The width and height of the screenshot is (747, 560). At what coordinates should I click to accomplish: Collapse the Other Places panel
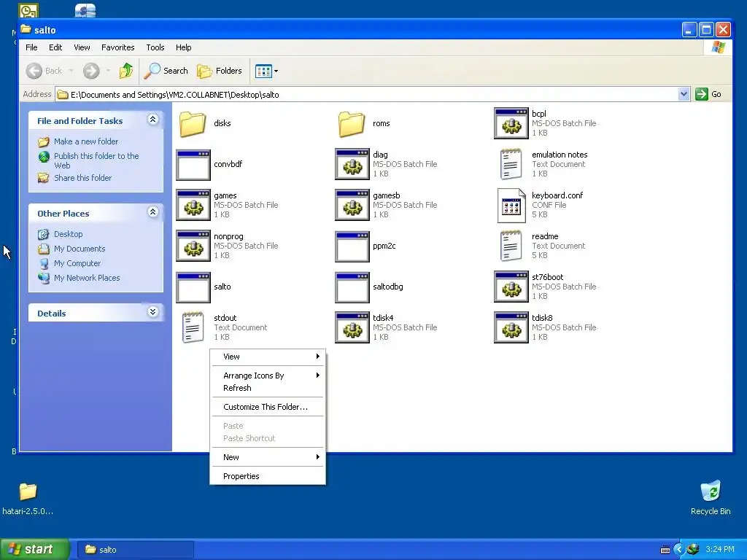[x=152, y=212]
